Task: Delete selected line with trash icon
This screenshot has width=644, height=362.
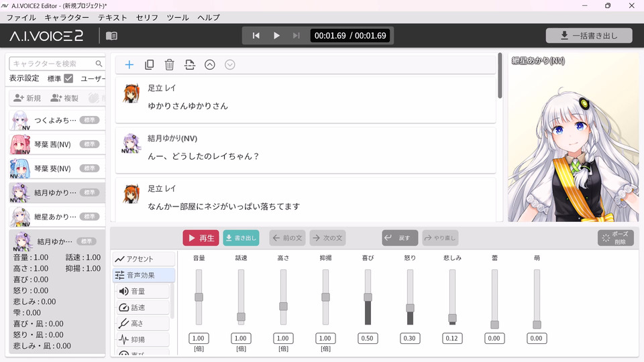Action: (x=169, y=65)
